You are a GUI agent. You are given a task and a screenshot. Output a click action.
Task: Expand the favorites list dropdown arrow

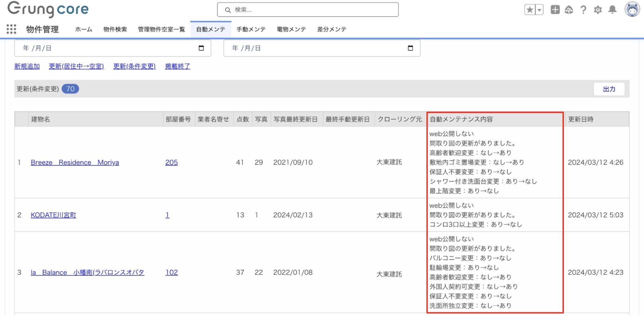[539, 10]
